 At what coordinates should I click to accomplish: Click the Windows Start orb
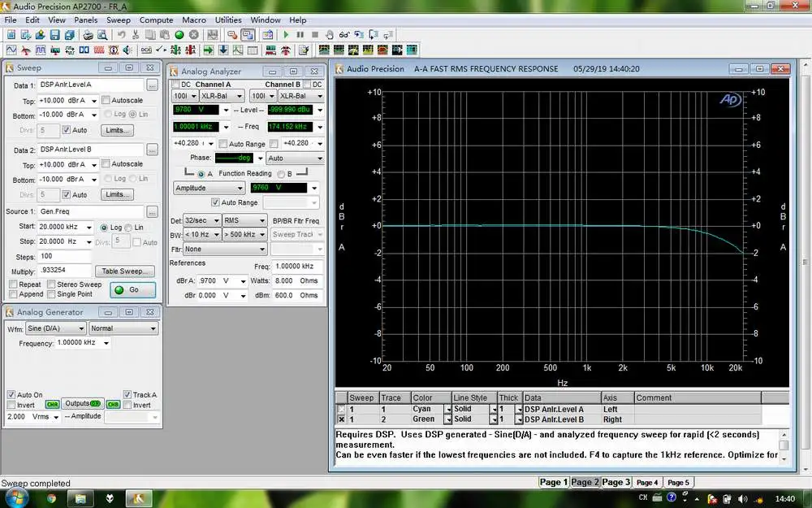(17, 498)
